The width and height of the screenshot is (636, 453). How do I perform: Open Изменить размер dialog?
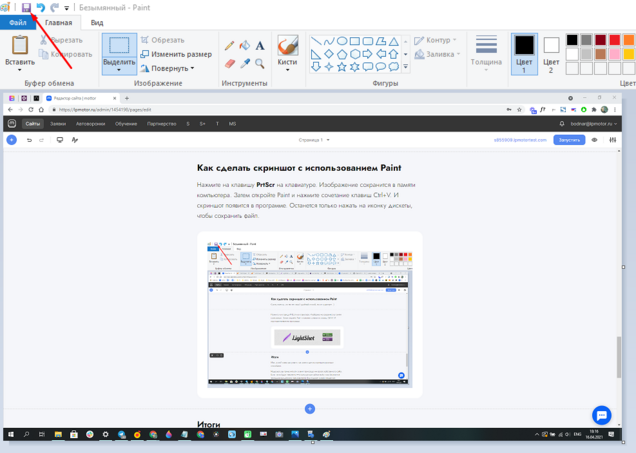[176, 54]
